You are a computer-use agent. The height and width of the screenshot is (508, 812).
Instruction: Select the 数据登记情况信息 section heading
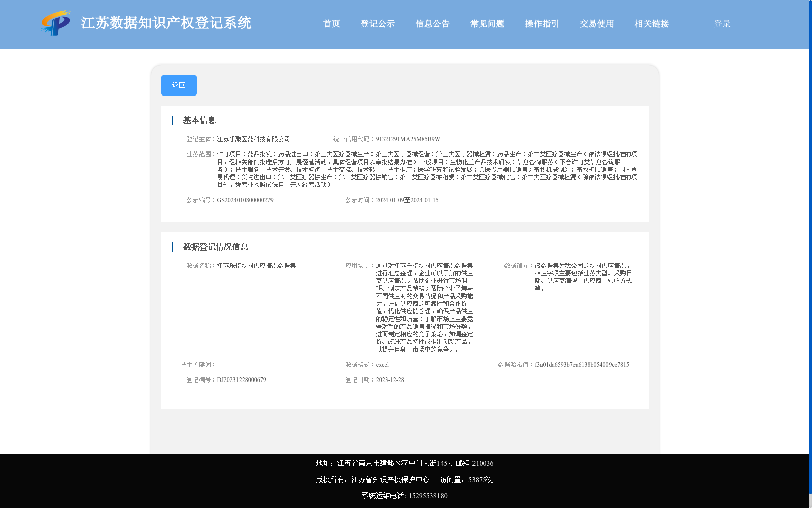pos(216,247)
